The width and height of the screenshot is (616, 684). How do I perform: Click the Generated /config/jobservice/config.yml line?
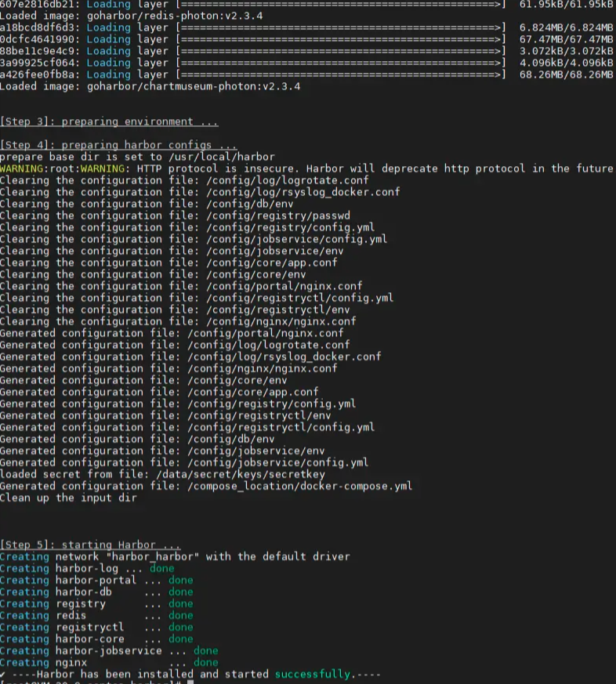coord(184,463)
